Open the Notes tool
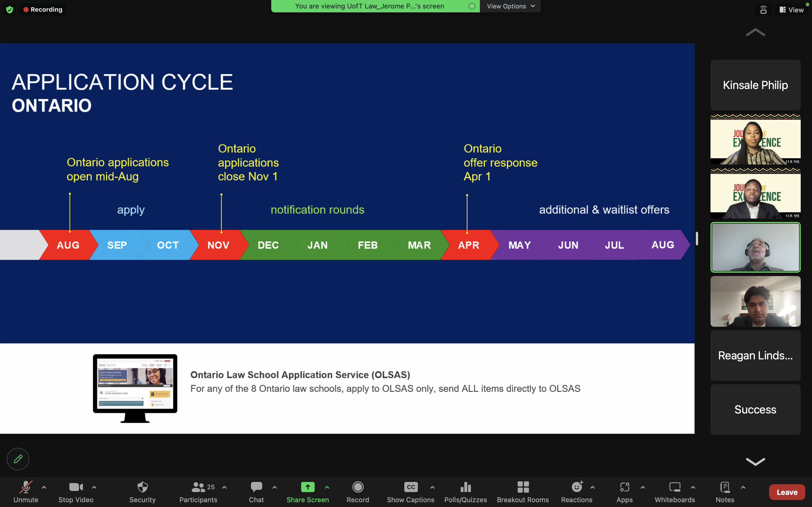Viewport: 812px width, 507px height. pos(725,492)
